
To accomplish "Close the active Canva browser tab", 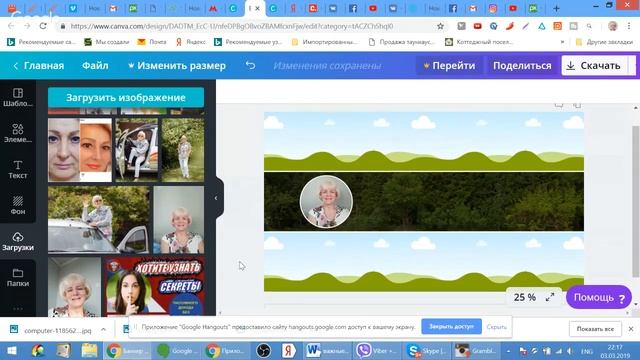I will pos(258,8).
